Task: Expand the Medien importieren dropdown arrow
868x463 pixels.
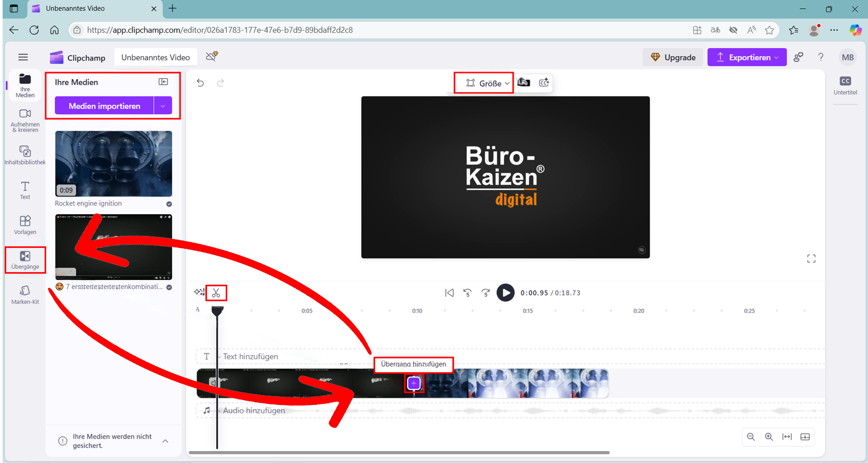Action: (x=163, y=106)
